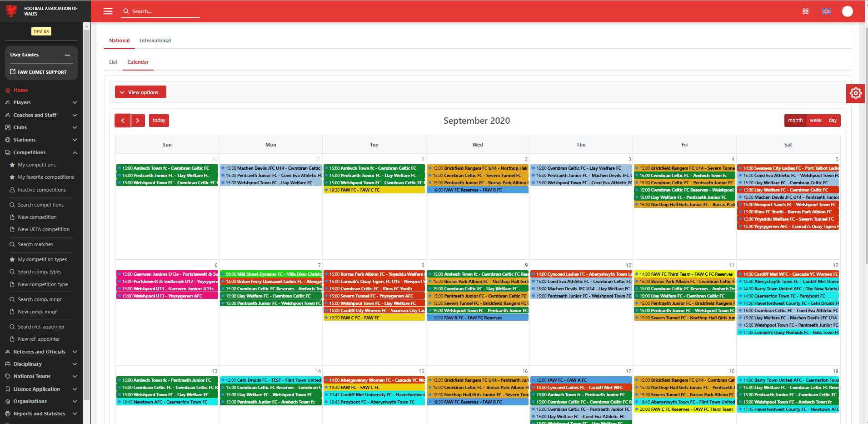The height and width of the screenshot is (424, 868).
Task: Open the FAW COMET SUPPORT link
Action: tap(41, 72)
